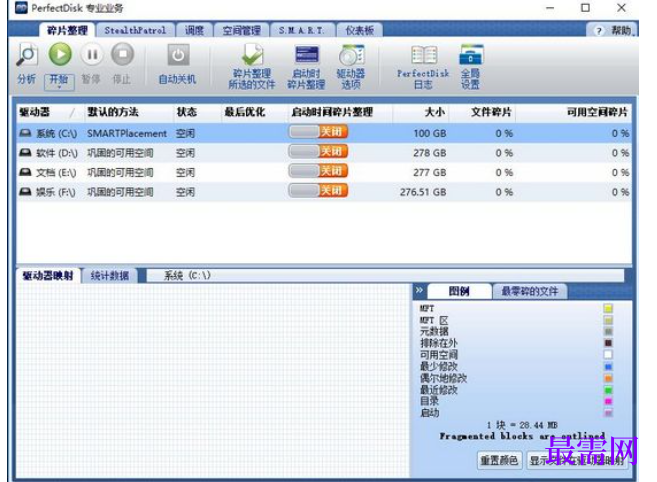Click the 重置颜色 reset colors button
Viewport: 657px width, 482px height.
(499, 461)
